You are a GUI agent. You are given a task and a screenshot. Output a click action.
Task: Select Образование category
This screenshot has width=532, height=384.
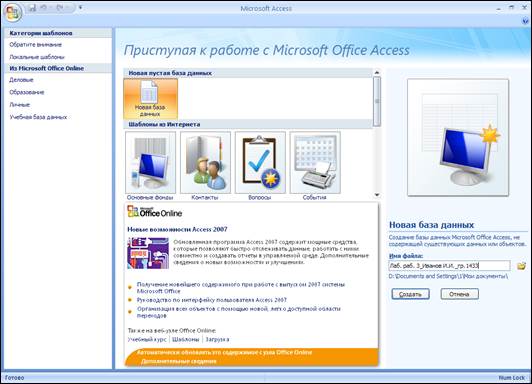click(27, 92)
